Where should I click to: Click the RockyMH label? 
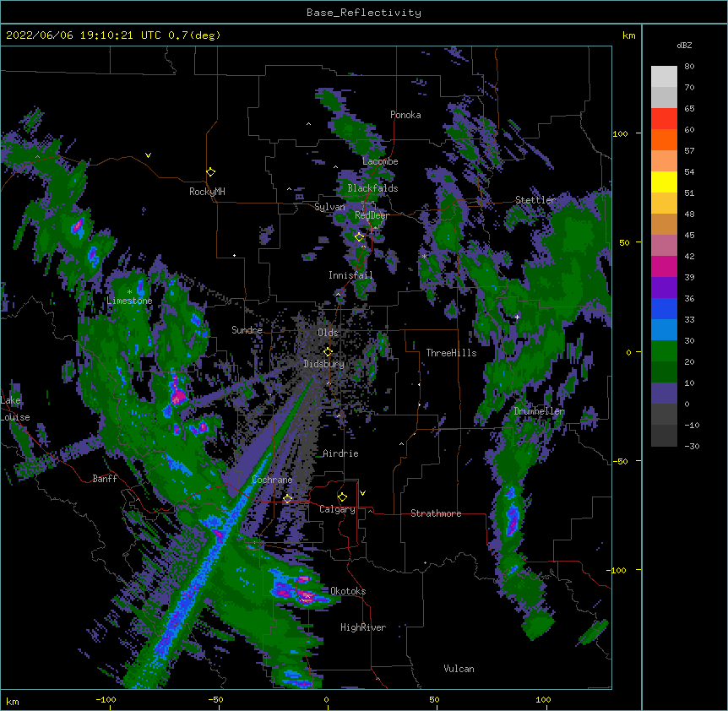207,192
